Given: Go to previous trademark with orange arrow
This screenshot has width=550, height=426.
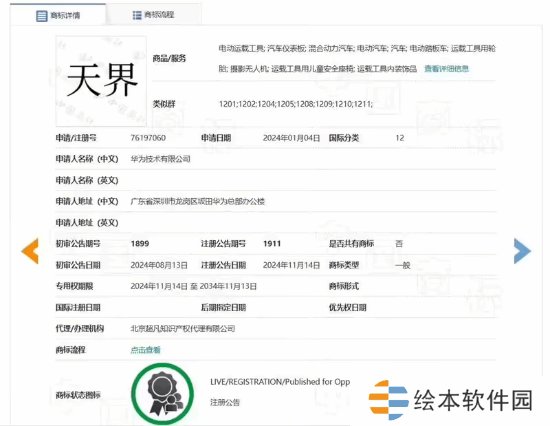Looking at the screenshot, I should 30,251.
